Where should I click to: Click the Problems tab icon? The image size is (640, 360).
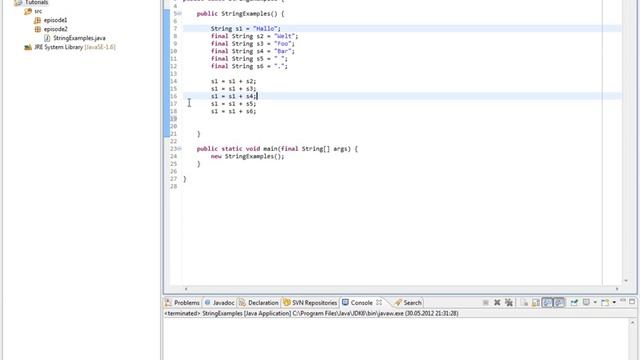(168, 302)
